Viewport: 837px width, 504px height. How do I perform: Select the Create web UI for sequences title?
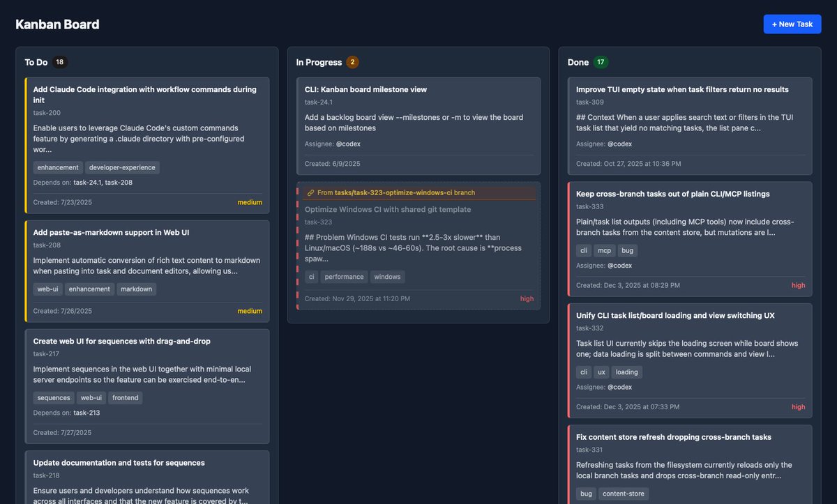tap(122, 341)
